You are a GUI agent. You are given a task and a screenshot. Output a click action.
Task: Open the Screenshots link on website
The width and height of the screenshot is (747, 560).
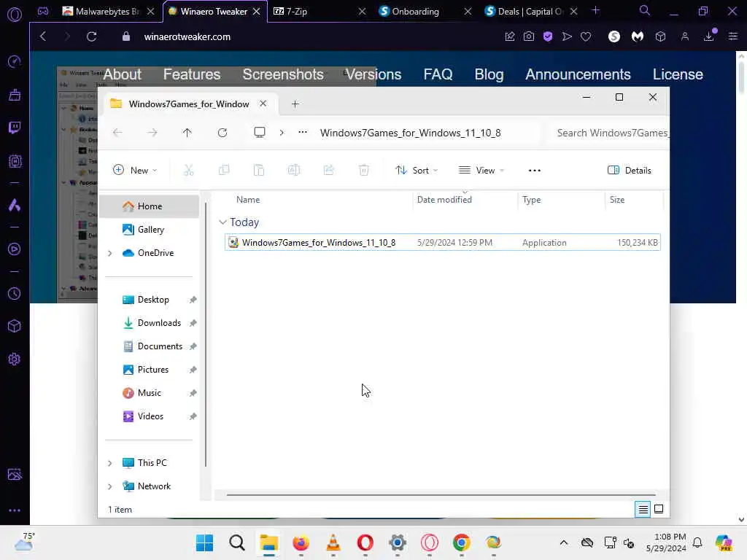(x=283, y=74)
